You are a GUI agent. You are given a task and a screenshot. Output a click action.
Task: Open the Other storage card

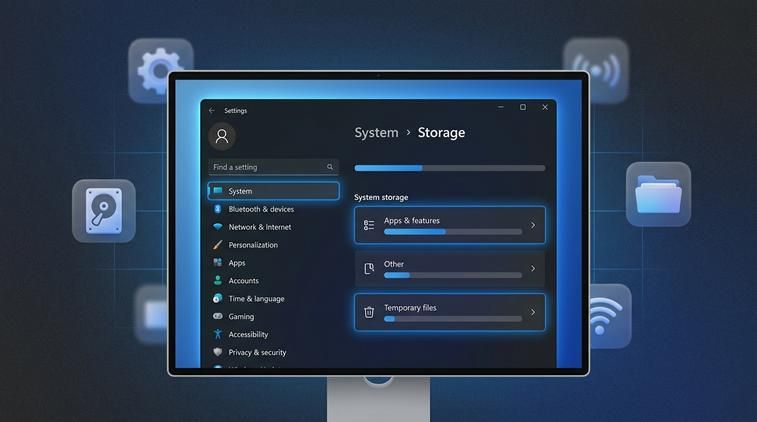450,268
